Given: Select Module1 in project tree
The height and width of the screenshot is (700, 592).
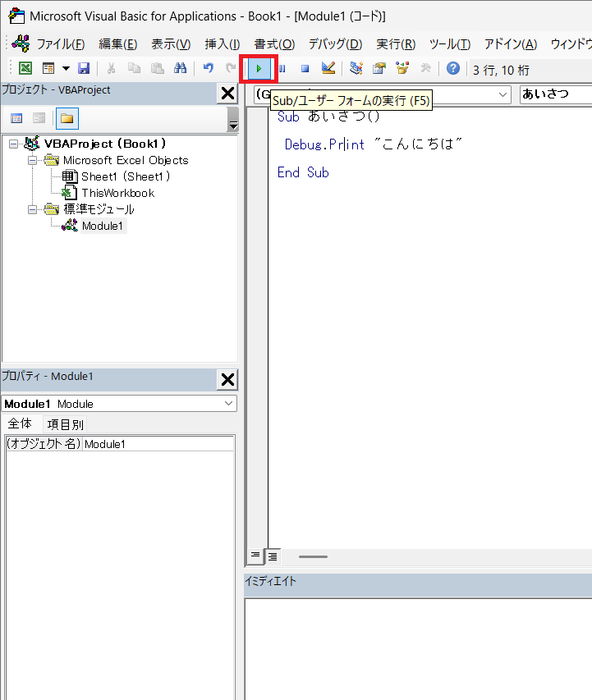Looking at the screenshot, I should (103, 226).
